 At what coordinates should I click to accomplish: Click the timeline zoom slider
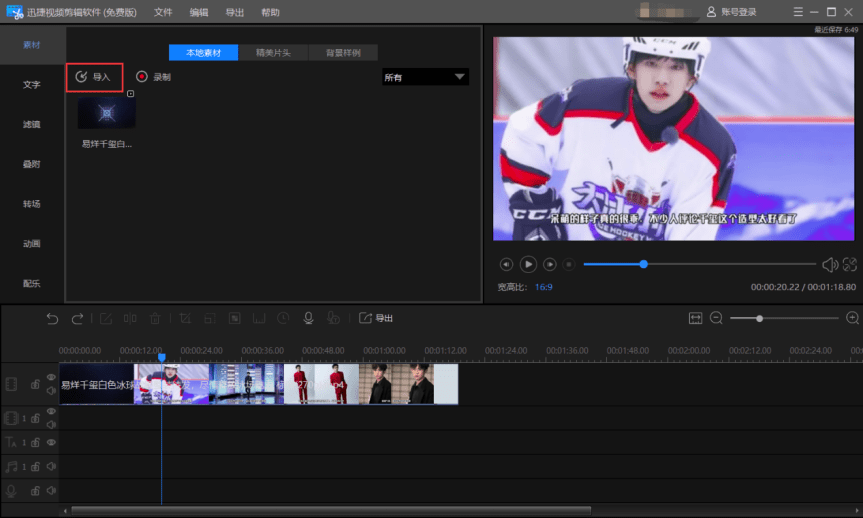784,318
